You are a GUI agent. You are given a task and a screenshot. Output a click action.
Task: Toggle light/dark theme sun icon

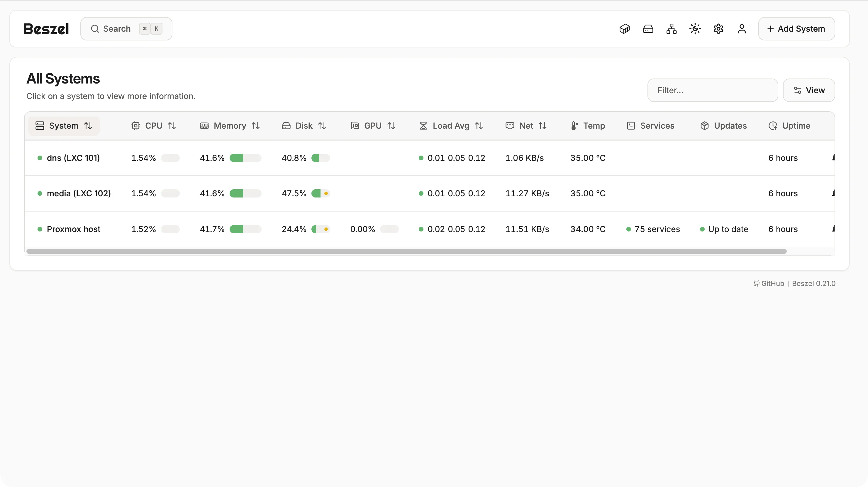pos(695,29)
